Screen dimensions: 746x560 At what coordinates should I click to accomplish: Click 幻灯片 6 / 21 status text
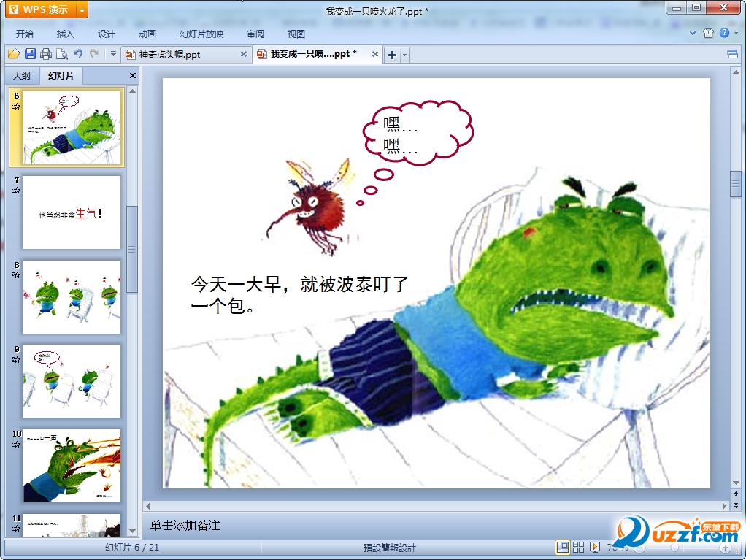pos(132,547)
